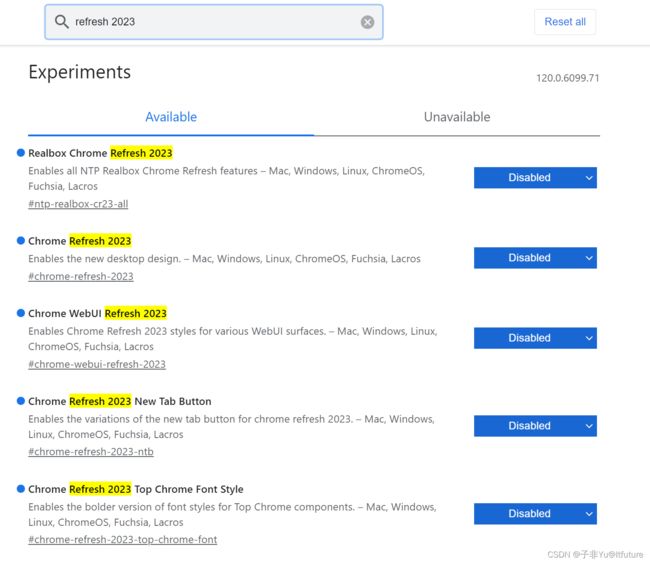
Task: Click description 'Enables all NTP Realbox Chrome Refresh features'
Action: point(226,178)
